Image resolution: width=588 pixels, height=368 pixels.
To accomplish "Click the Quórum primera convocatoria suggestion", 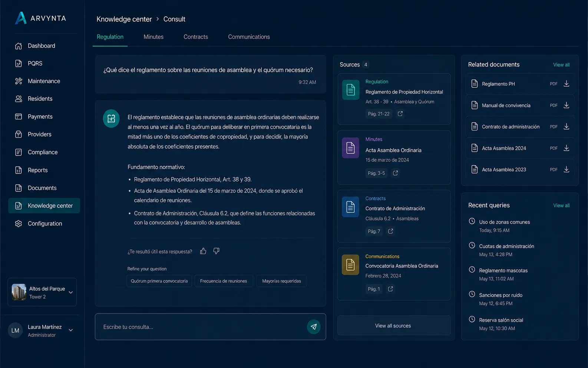I will (159, 281).
